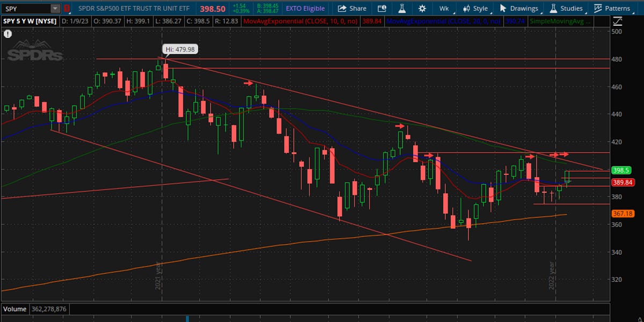The height and width of the screenshot is (322, 644).
Task: Click the red alert icon beside the SPY box
Action: pyautogui.click(x=65, y=8)
